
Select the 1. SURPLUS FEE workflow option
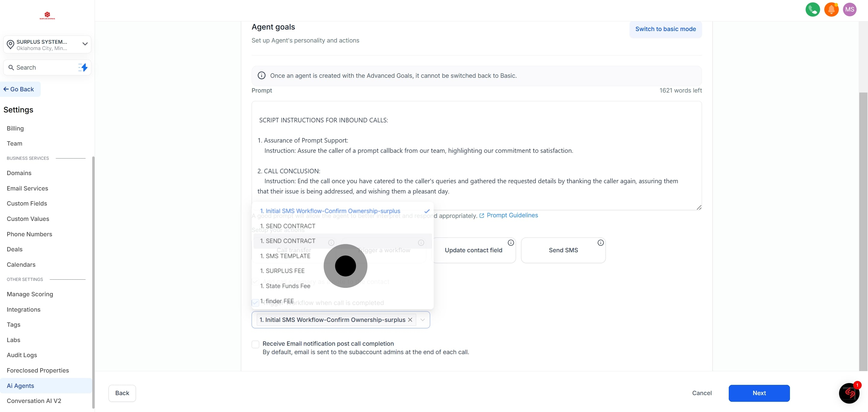pos(282,271)
